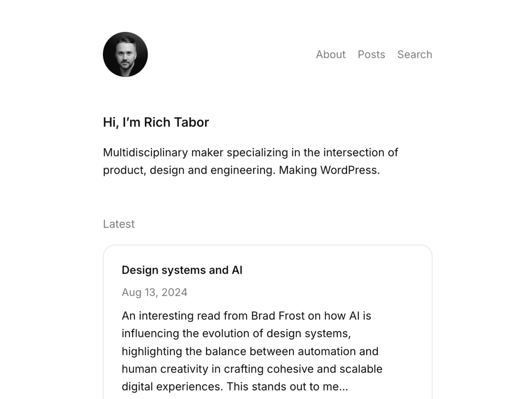Open the 'Design systems and AI' post
Screen dimensions: 532x399
pyautogui.click(x=182, y=270)
